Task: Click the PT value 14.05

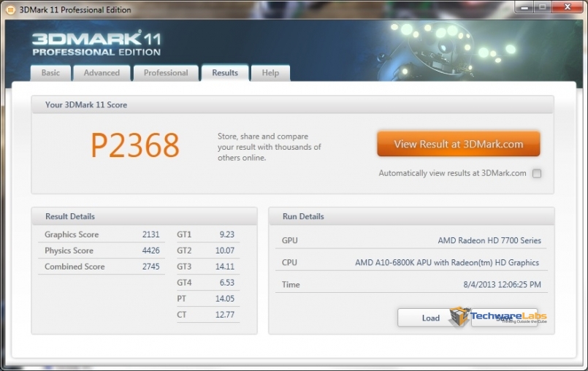Action: point(225,299)
